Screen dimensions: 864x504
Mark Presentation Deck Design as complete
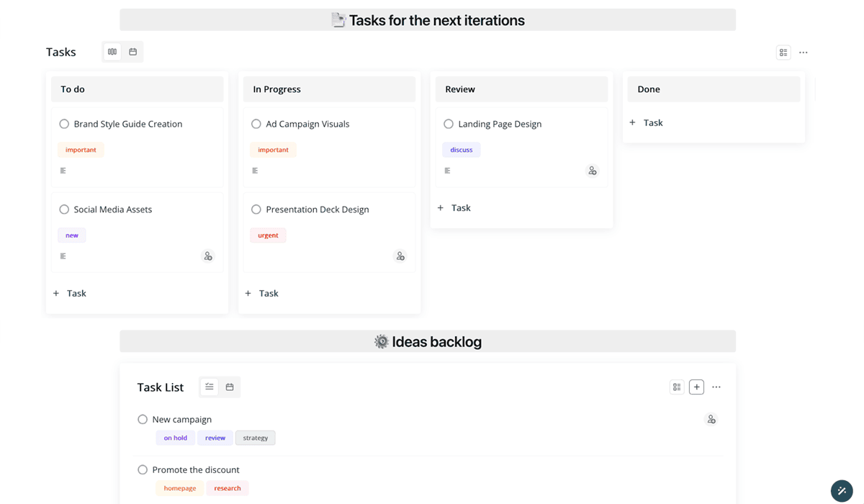point(256,210)
